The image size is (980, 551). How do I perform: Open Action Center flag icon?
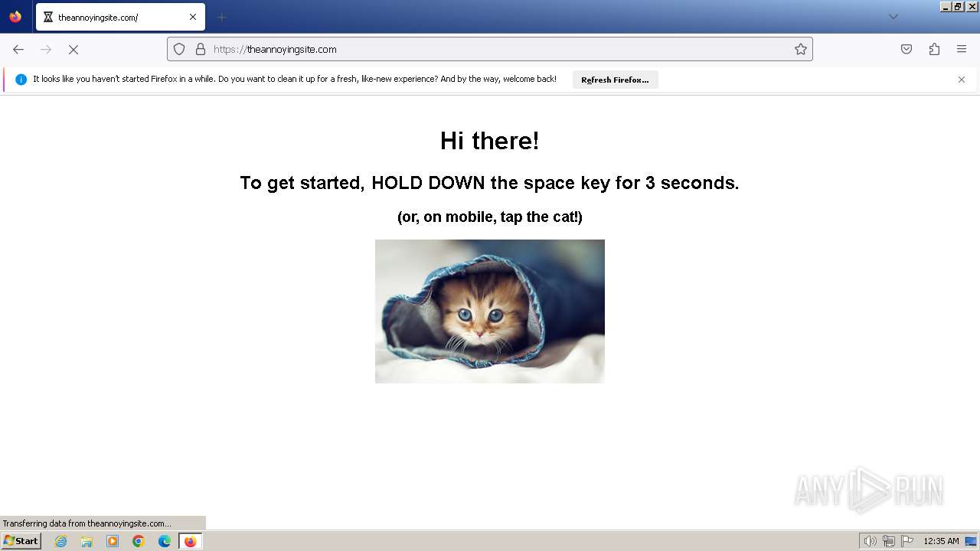[907, 541]
